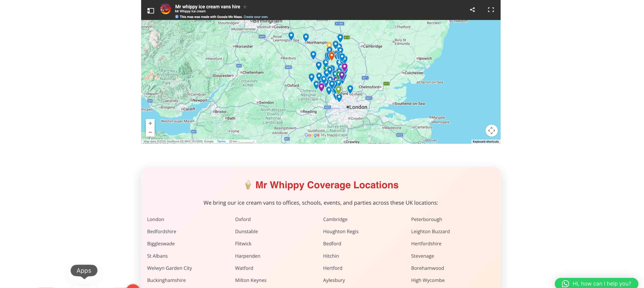Click the Borehamwood location entry

pos(428,268)
